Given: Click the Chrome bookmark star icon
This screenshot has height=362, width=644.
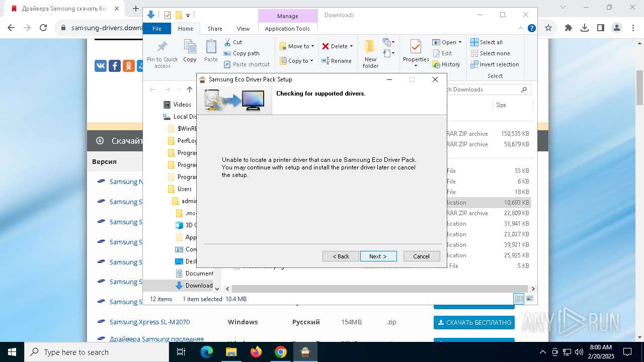Looking at the screenshot, I should tap(548, 28).
